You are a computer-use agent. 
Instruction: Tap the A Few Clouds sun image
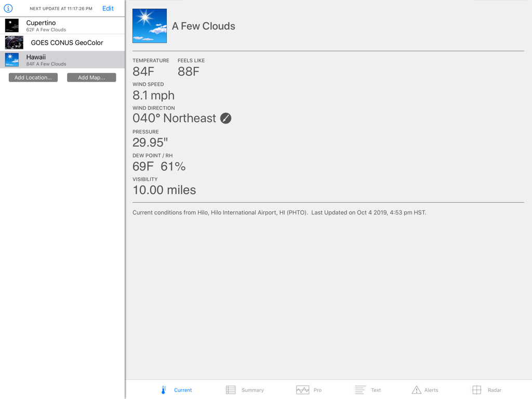pyautogui.click(x=149, y=25)
